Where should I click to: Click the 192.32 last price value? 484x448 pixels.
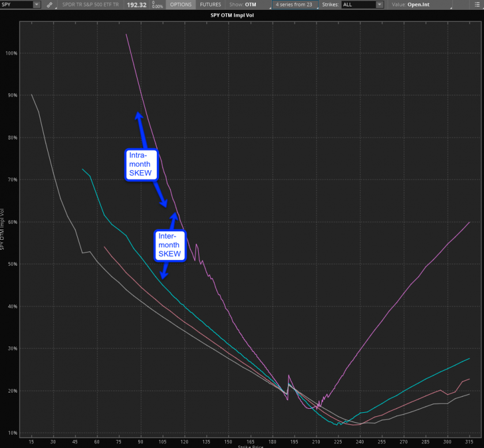(x=136, y=5)
